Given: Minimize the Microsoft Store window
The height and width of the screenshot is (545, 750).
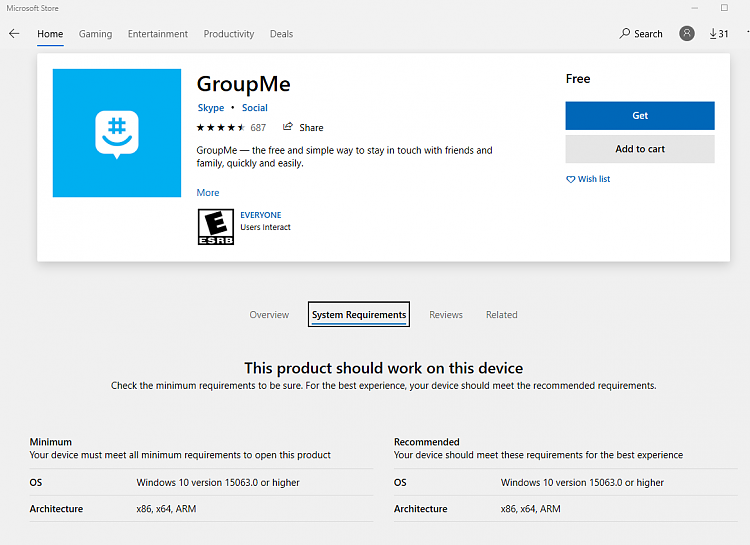Looking at the screenshot, I should point(695,8).
